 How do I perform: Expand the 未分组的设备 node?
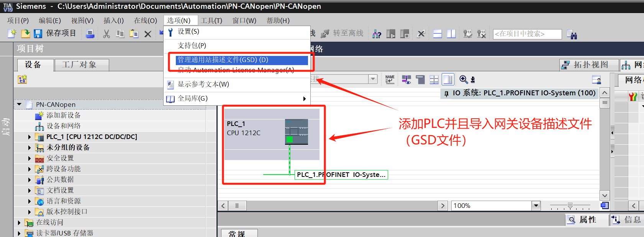coord(29,147)
